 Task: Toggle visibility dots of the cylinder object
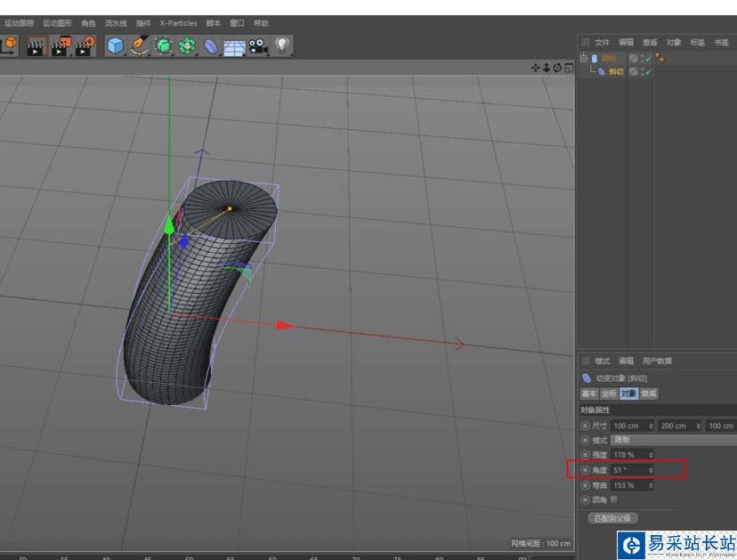(642, 59)
